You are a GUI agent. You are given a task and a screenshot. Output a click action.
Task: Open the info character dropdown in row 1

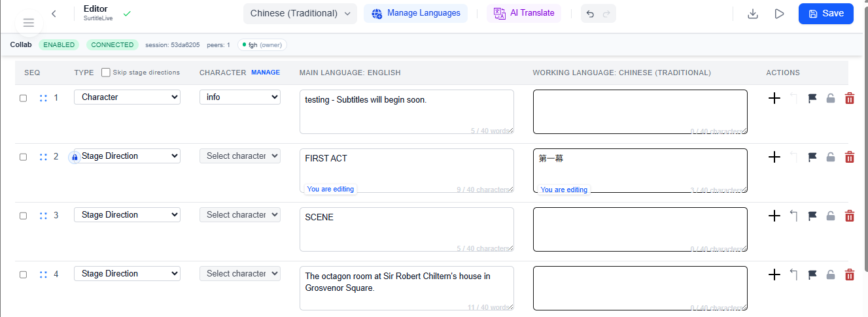point(239,97)
